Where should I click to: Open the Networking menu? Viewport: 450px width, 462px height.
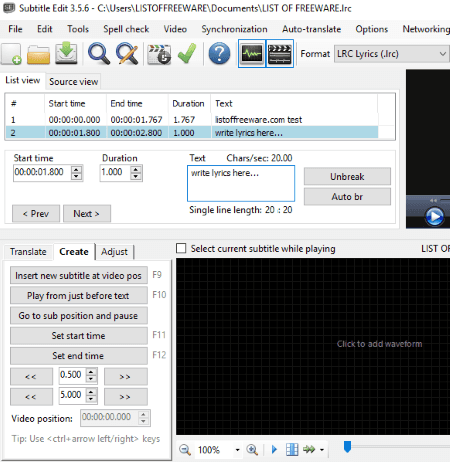click(x=426, y=29)
